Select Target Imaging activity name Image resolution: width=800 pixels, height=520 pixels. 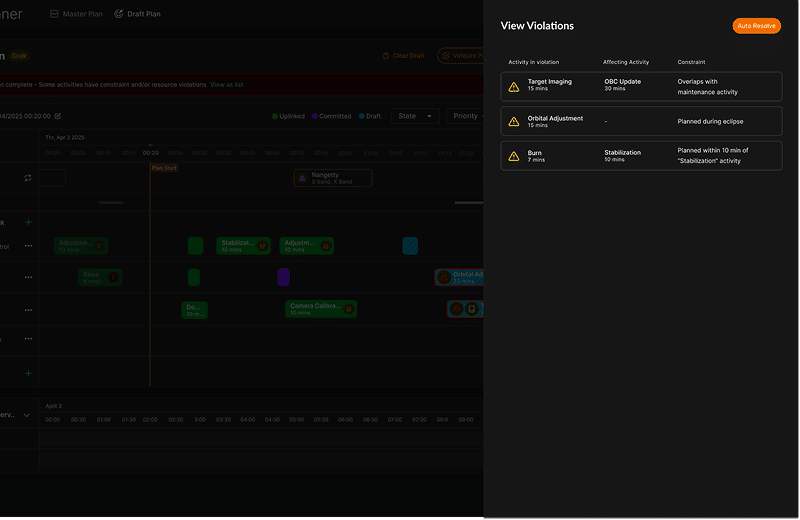click(x=549, y=82)
